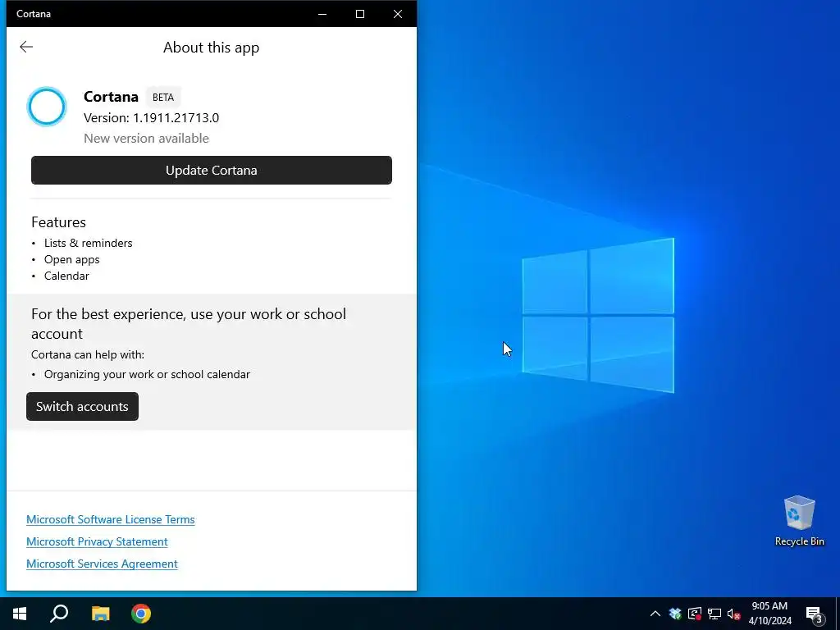Image resolution: width=840 pixels, height=630 pixels.
Task: Open the Action Center notifications icon
Action: click(815, 614)
